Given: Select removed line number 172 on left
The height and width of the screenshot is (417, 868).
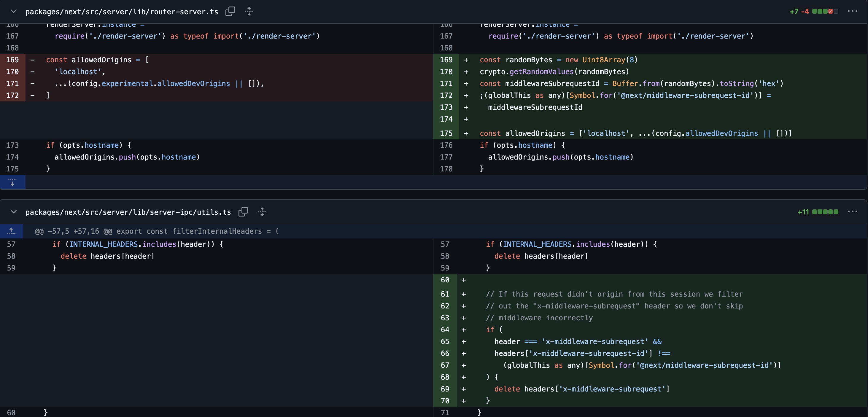Looking at the screenshot, I should (12, 95).
